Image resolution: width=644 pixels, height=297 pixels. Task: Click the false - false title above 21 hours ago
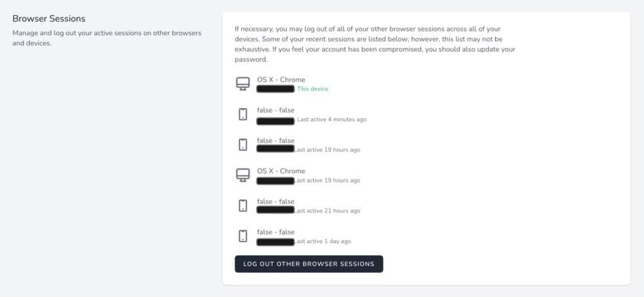(275, 202)
